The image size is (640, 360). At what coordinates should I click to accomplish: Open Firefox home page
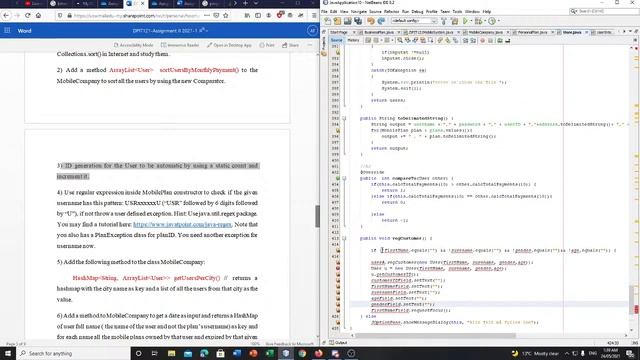[x=38, y=16]
